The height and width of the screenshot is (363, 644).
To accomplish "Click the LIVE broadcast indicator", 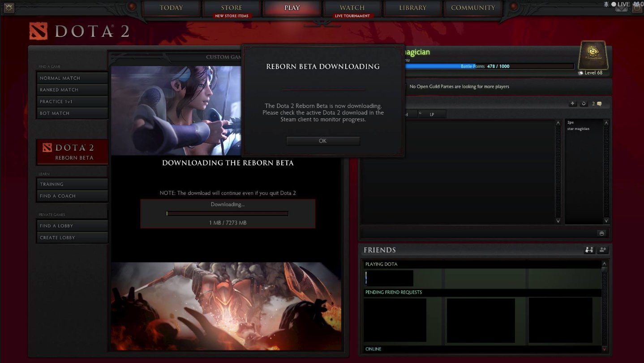I will coord(620,4).
